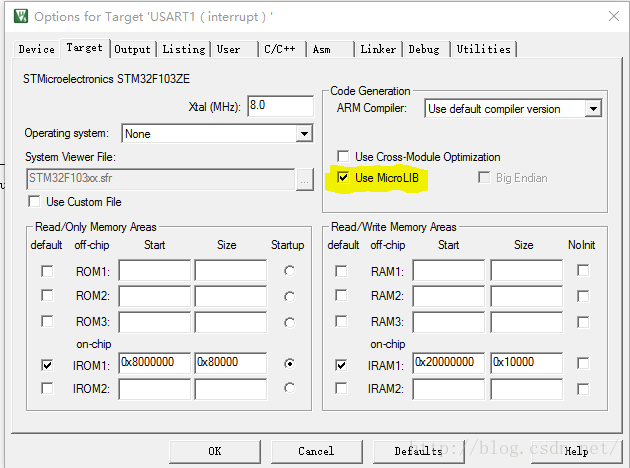The height and width of the screenshot is (468, 630).
Task: Click the Defaults button
Action: [x=418, y=452]
